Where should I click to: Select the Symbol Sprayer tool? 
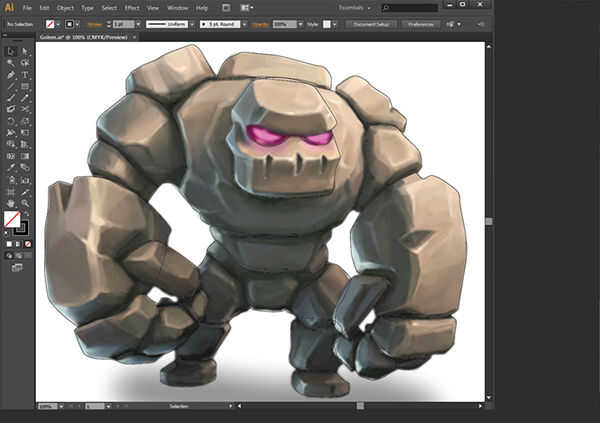click(x=11, y=180)
